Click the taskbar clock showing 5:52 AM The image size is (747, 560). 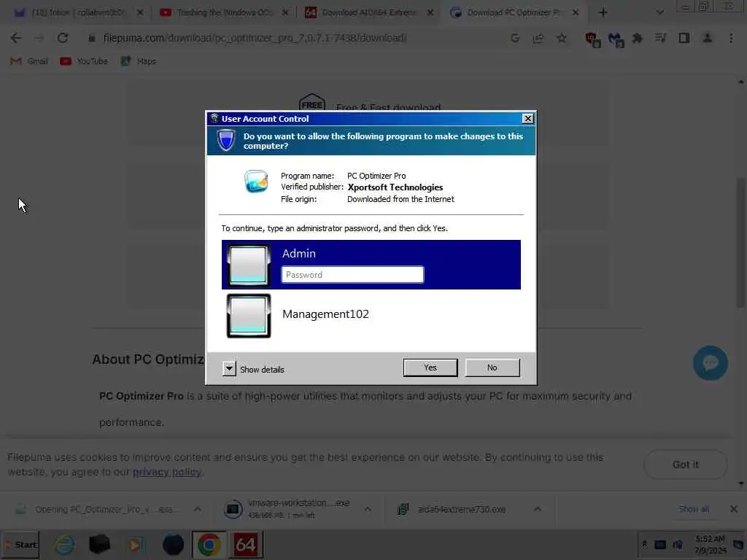pos(710,545)
